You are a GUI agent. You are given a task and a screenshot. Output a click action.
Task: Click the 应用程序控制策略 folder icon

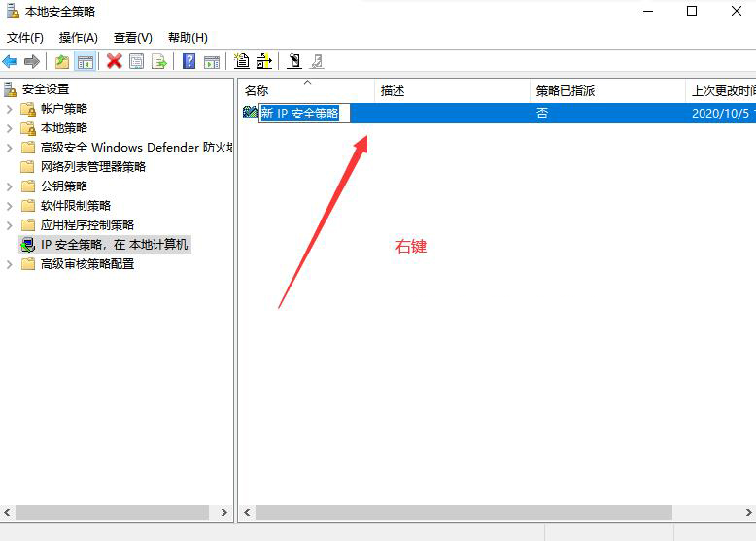28,225
